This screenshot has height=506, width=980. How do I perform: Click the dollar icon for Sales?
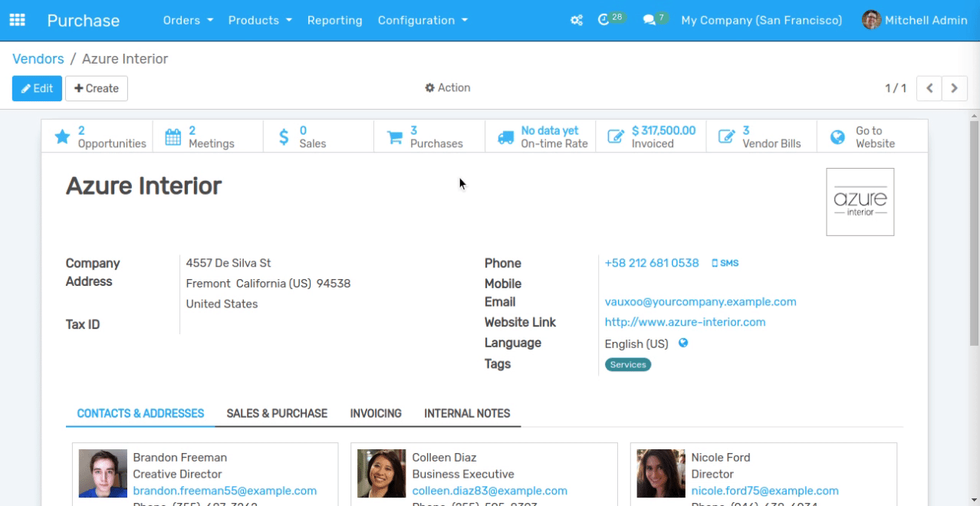point(284,137)
